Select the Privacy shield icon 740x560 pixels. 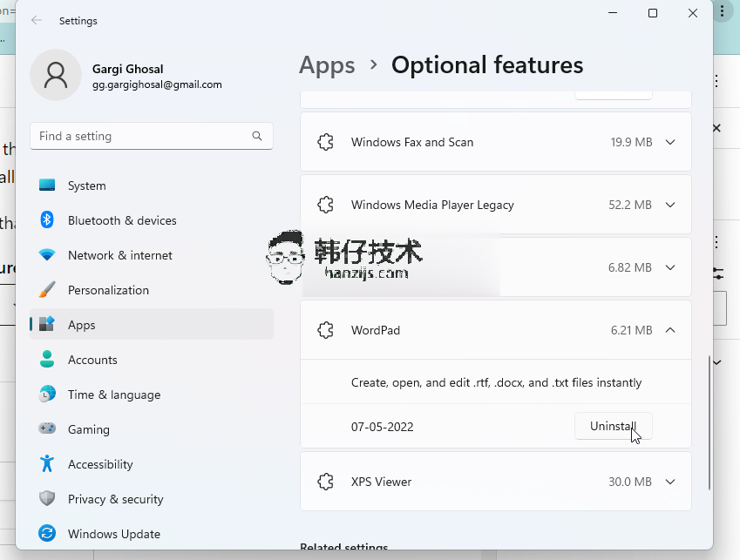point(47,498)
